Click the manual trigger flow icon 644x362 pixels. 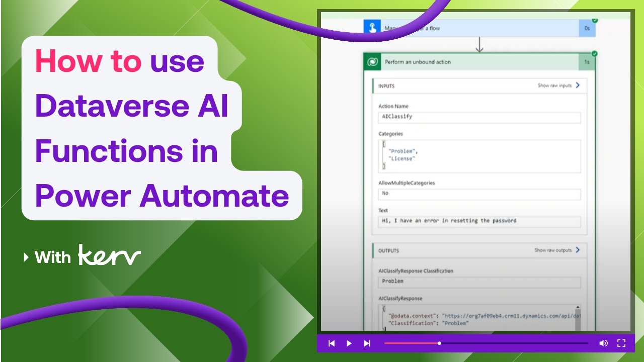372,28
